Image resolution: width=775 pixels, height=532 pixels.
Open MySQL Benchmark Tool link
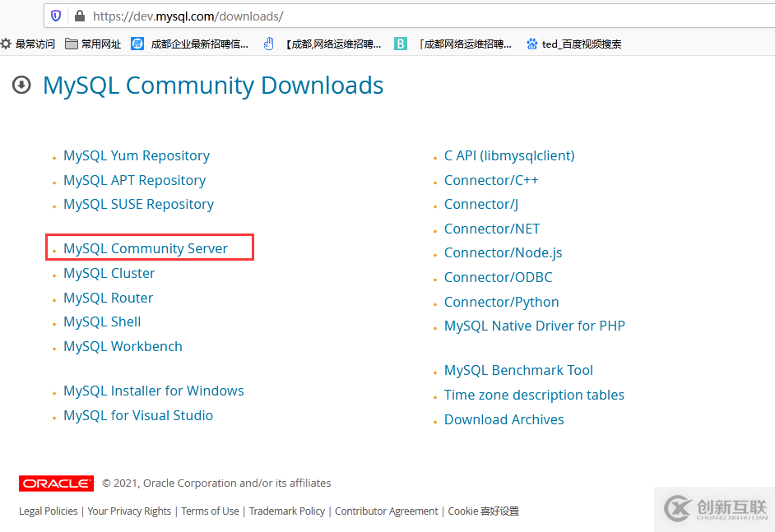click(x=518, y=370)
